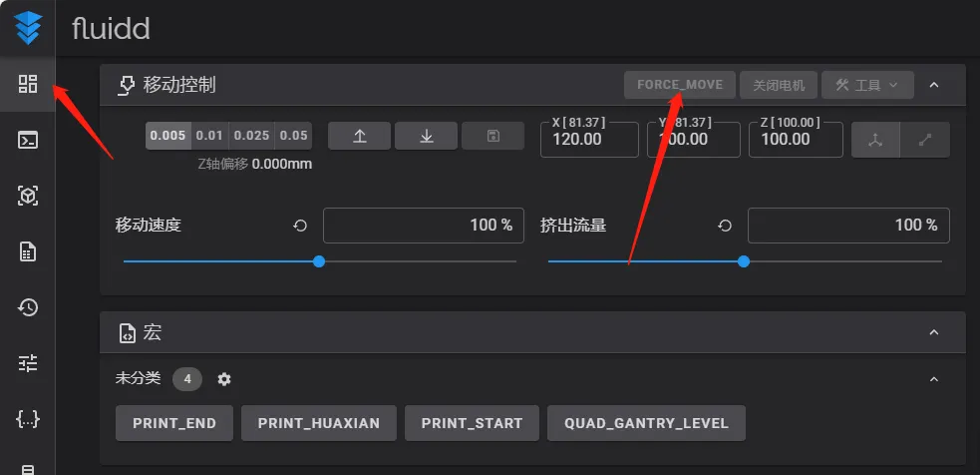Collapse the 宏 macros panel
The image size is (980, 475).
pos(934,332)
